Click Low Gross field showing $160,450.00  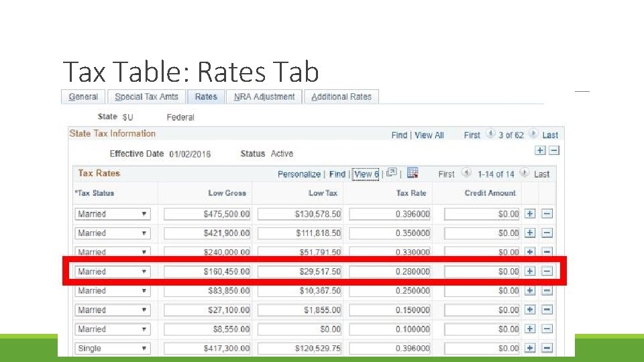207,271
